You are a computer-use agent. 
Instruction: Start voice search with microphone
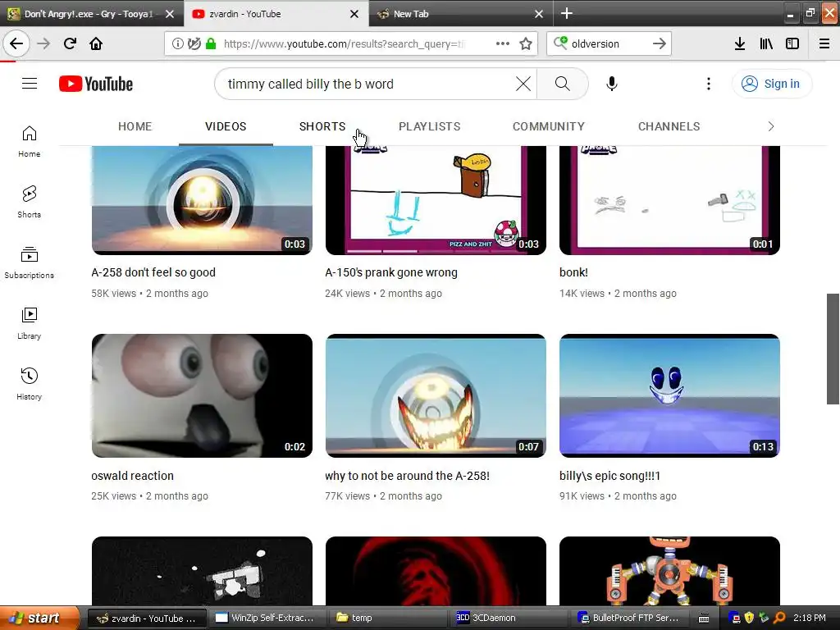point(612,84)
